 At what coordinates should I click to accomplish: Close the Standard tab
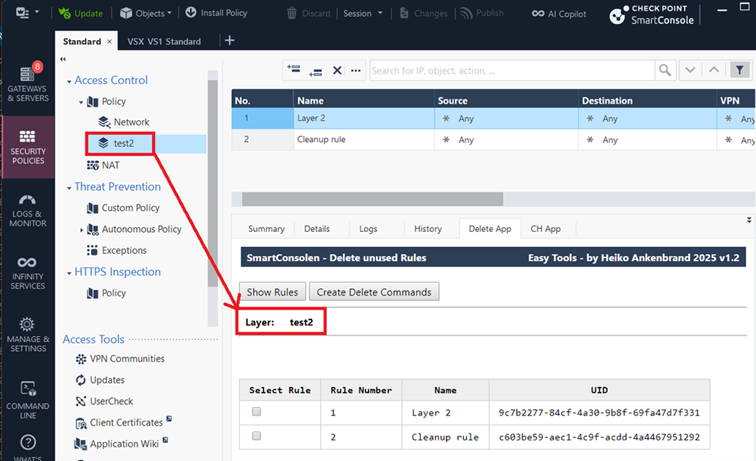click(x=109, y=41)
